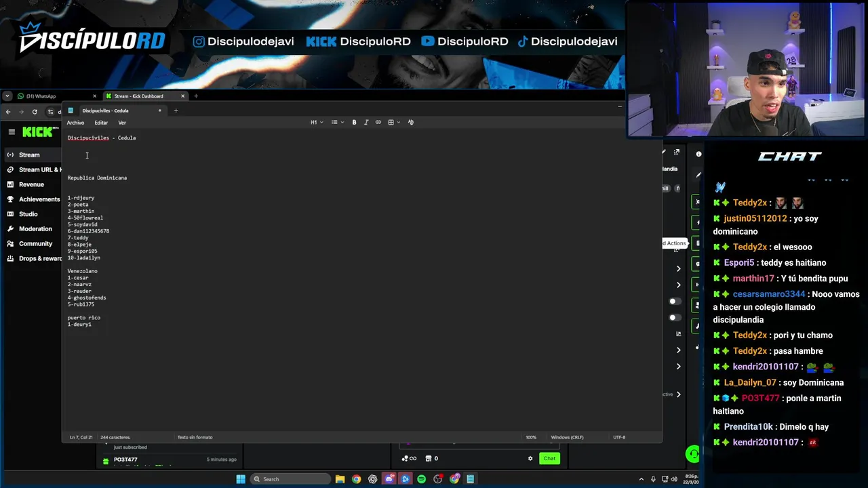Open Notepad from taskbar
This screenshot has height=488, width=868.
[x=470, y=479]
